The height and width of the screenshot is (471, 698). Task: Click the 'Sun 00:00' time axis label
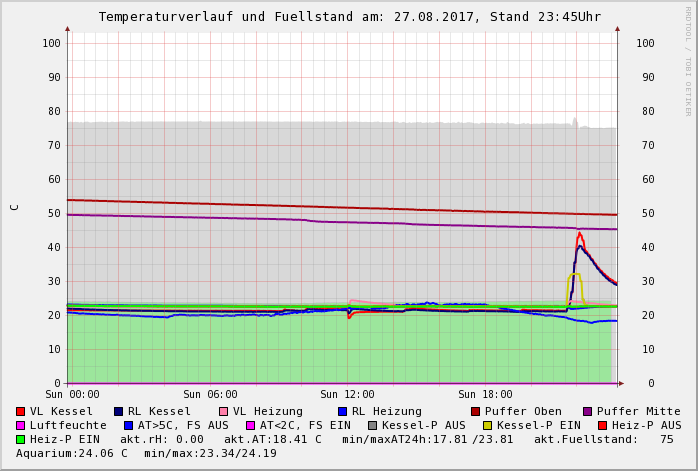pyautogui.click(x=73, y=394)
